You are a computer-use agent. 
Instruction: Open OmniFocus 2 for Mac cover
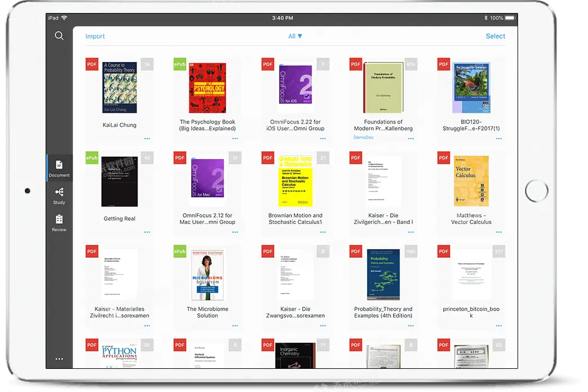click(x=207, y=179)
